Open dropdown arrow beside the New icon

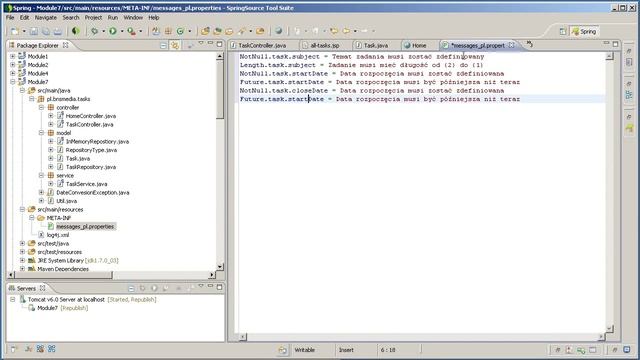point(24,31)
